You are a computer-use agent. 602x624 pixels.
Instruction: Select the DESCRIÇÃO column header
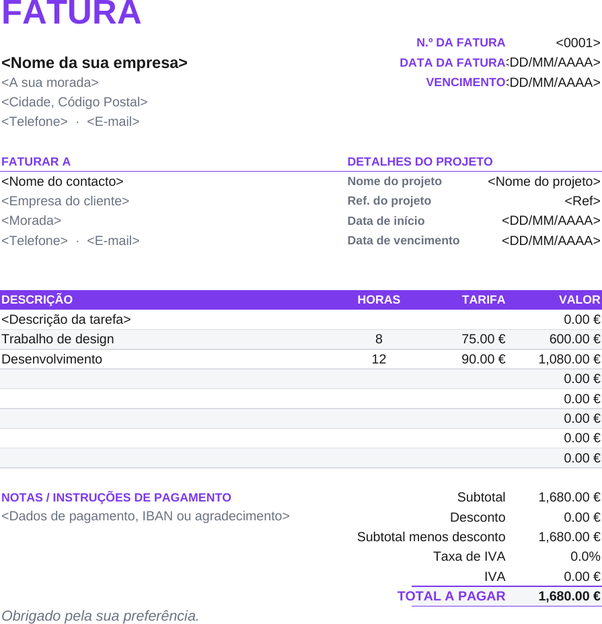[37, 299]
